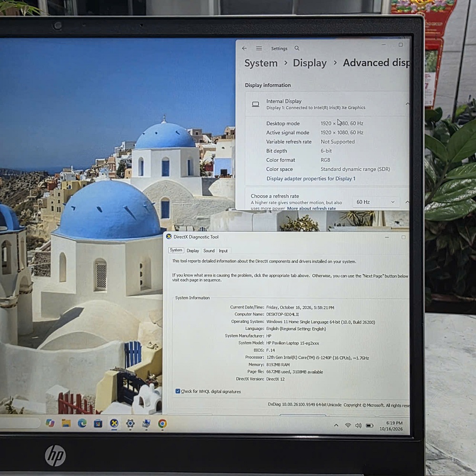Check the battery tray icon

(x=369, y=426)
